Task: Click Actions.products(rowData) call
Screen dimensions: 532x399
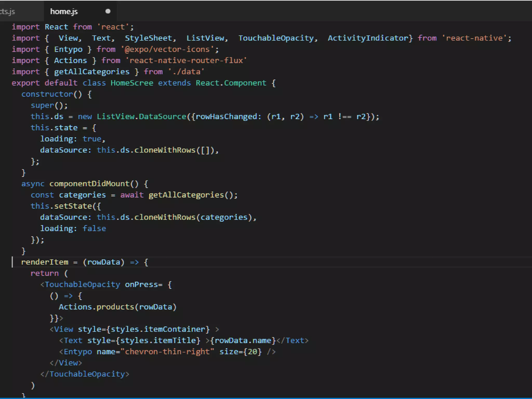Action: (117, 307)
